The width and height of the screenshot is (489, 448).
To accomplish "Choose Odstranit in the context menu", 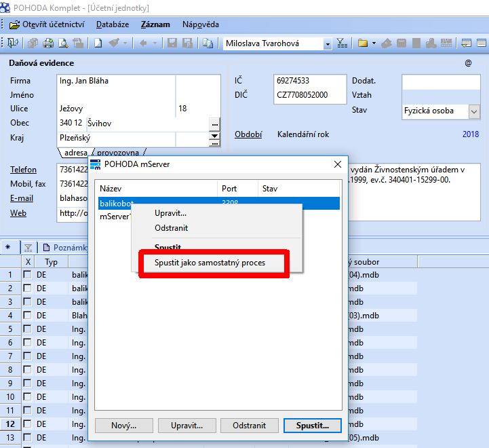I will coord(217,228).
